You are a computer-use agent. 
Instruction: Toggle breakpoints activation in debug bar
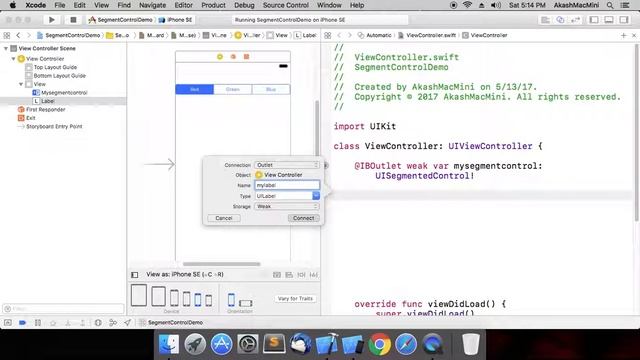pyautogui.click(x=22, y=322)
